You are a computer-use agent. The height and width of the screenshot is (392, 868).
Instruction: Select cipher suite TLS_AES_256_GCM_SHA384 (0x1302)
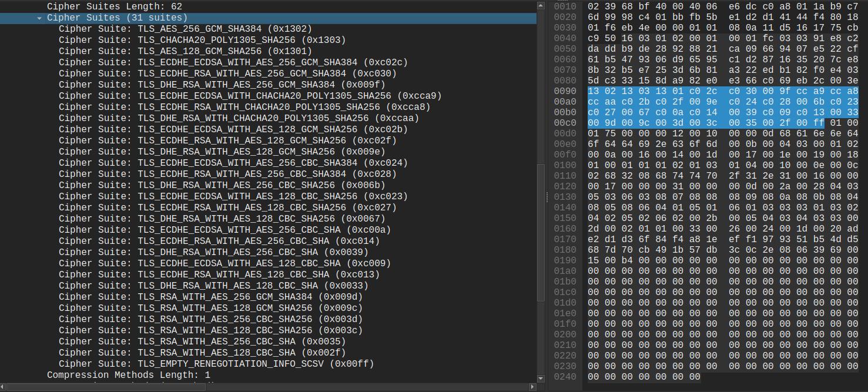click(x=268, y=29)
